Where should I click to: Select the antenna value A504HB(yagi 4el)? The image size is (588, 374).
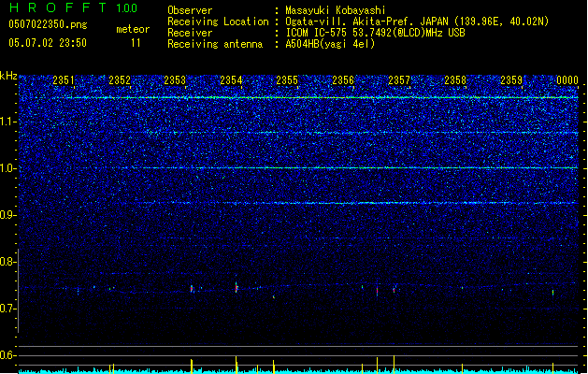(x=330, y=44)
